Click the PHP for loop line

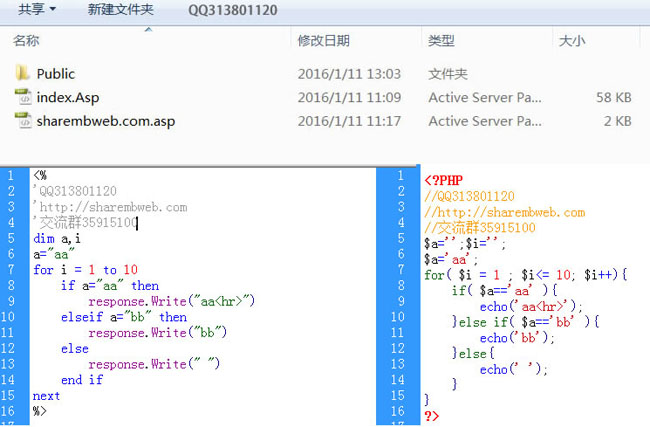tap(526, 275)
